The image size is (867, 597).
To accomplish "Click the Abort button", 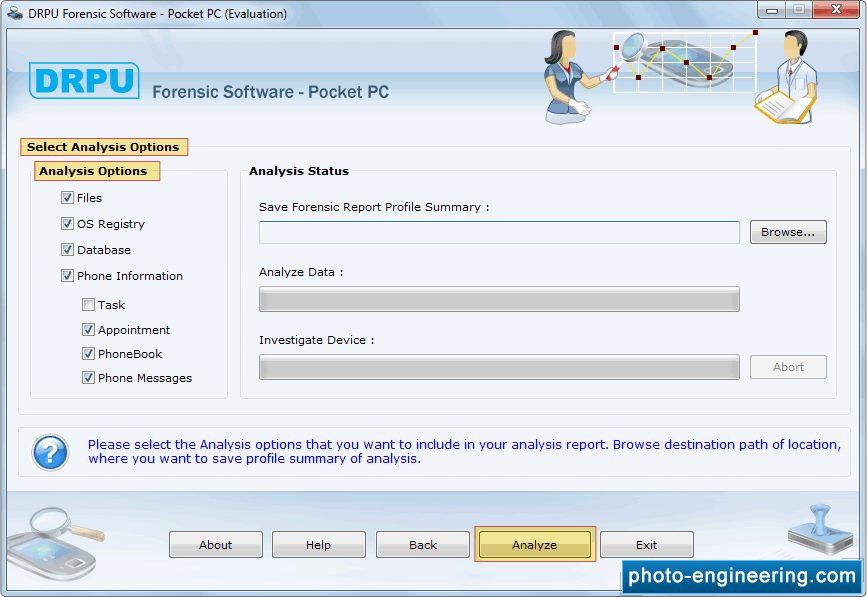I will click(x=788, y=367).
